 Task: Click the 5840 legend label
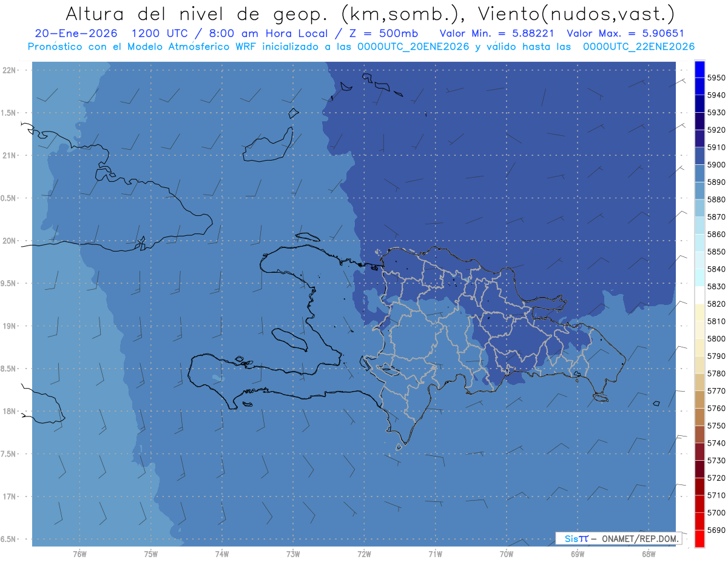(716, 269)
